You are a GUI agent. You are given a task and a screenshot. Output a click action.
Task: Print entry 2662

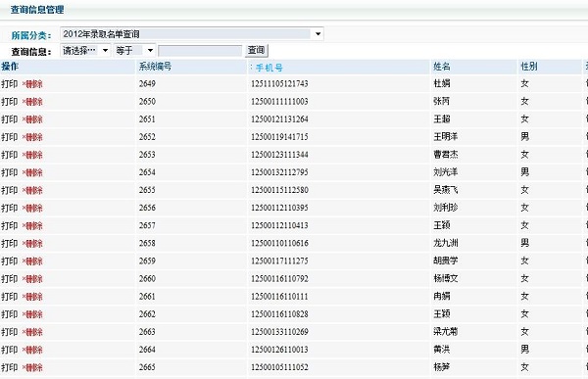pyautogui.click(x=10, y=314)
